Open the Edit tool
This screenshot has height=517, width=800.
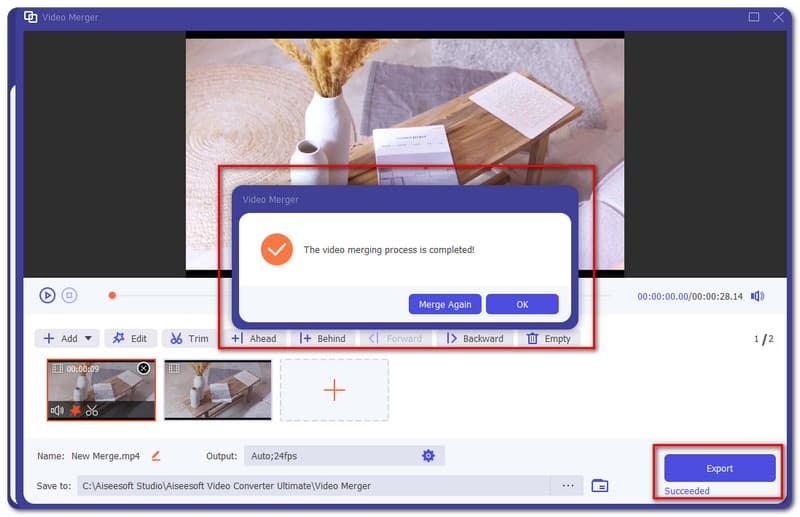(130, 338)
